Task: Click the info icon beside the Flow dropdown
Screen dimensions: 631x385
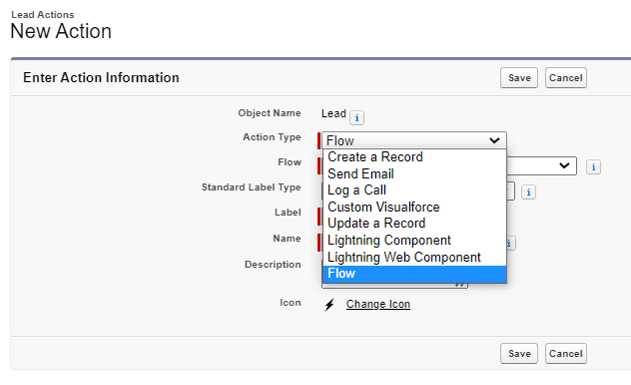Action: click(x=593, y=167)
